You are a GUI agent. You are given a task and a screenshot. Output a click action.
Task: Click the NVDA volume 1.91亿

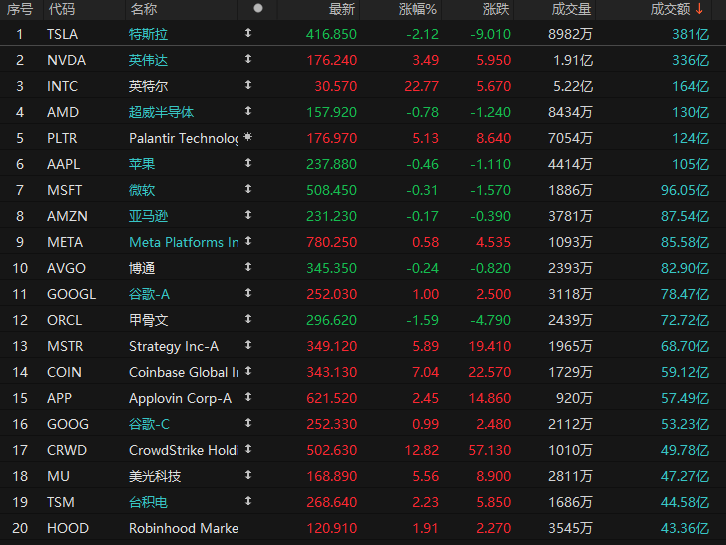(573, 60)
